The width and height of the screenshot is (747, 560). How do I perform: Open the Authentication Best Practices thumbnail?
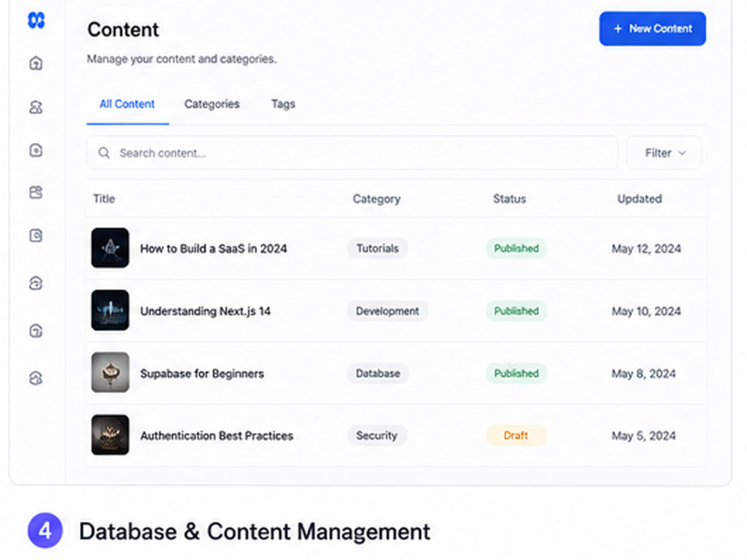[x=110, y=435]
